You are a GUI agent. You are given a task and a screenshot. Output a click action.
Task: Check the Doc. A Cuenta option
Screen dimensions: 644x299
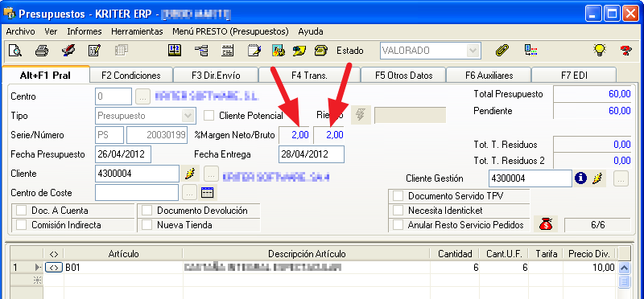pos(22,211)
